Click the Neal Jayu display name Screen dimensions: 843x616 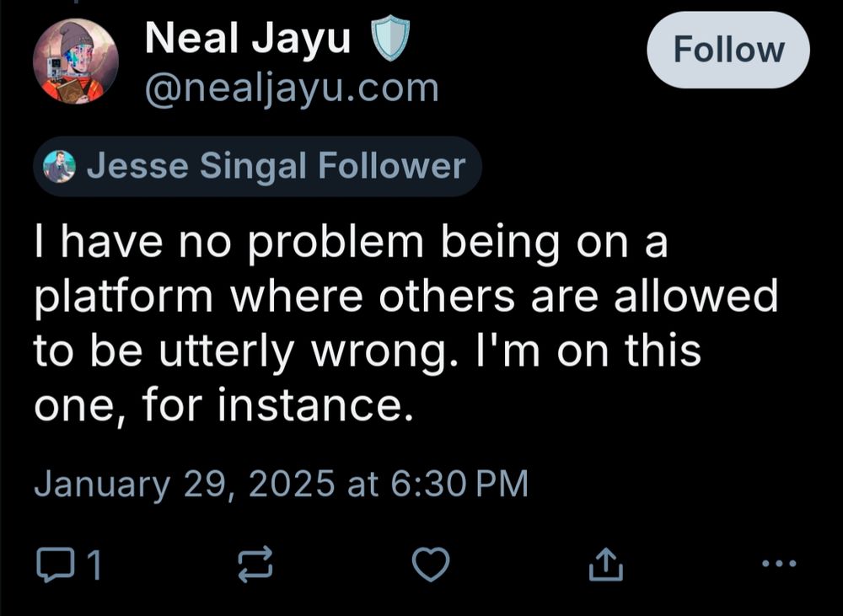(x=248, y=39)
